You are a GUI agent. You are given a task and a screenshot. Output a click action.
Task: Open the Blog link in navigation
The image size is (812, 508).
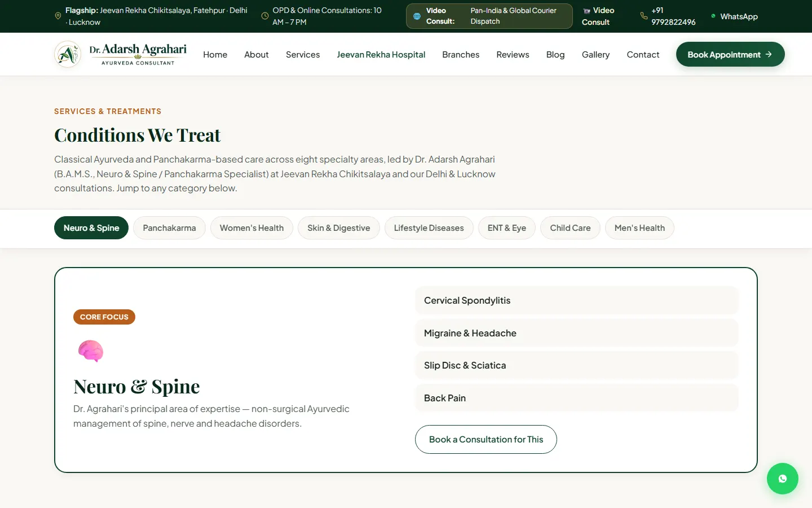click(555, 55)
